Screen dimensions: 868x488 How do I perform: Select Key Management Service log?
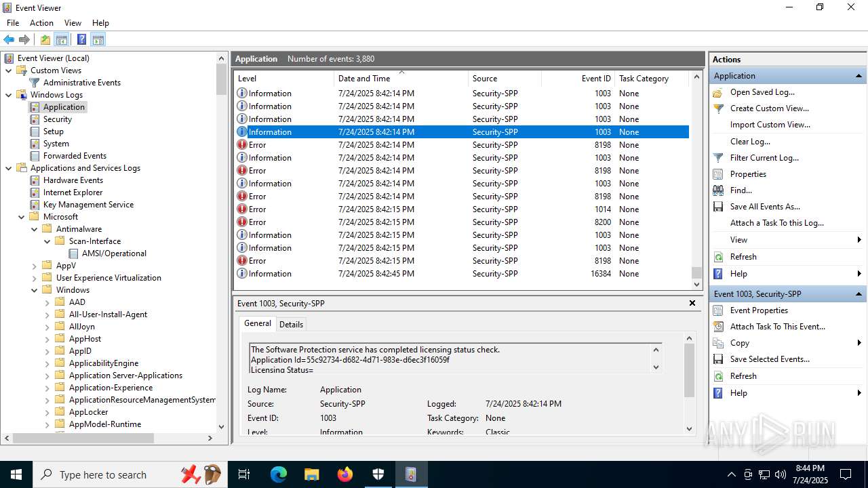point(88,205)
